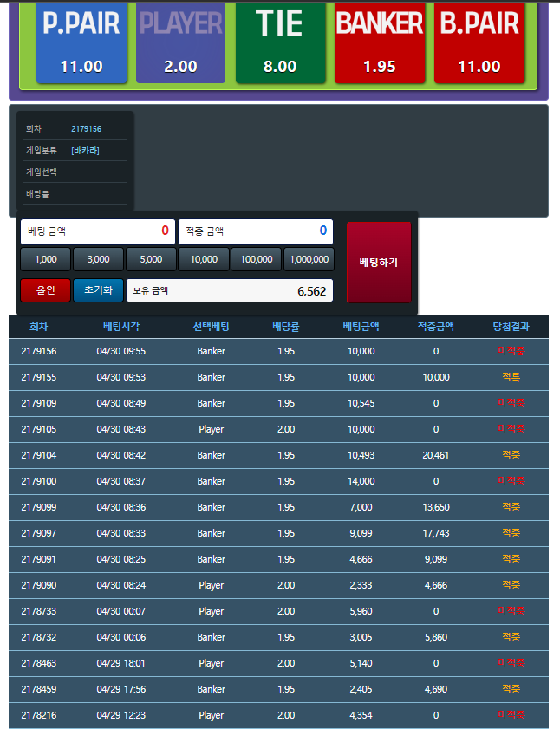Add 3,000 chip amount
The image size is (560, 735).
click(x=98, y=259)
